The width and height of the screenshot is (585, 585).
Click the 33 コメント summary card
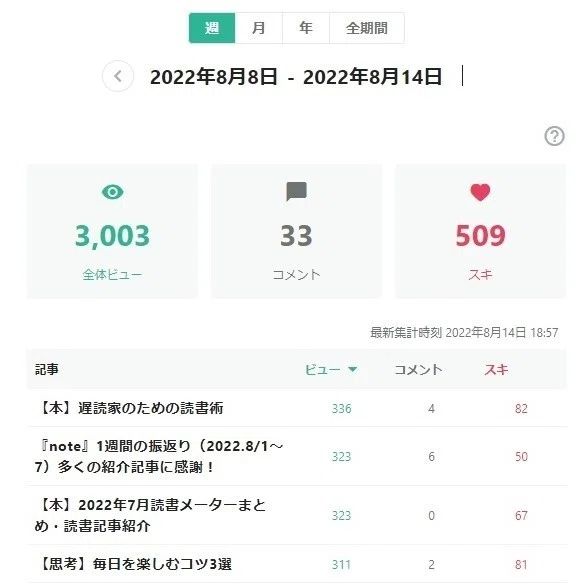coord(296,231)
